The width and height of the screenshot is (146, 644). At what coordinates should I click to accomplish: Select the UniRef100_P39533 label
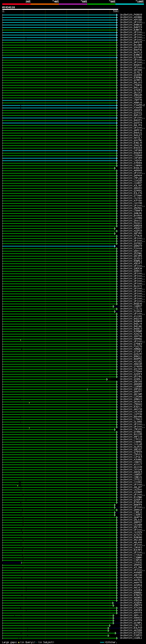(131, 635)
